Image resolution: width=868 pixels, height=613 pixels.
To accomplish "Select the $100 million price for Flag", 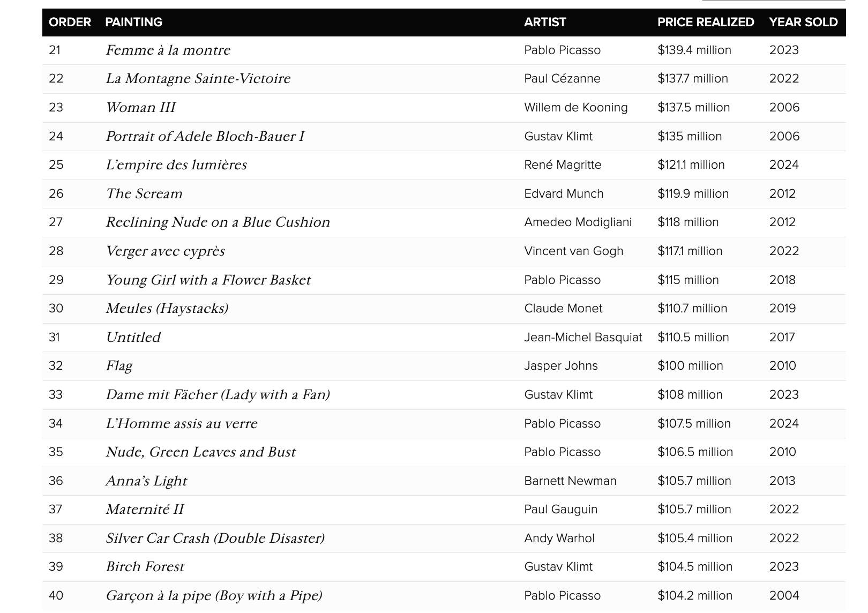I will pyautogui.click(x=690, y=366).
